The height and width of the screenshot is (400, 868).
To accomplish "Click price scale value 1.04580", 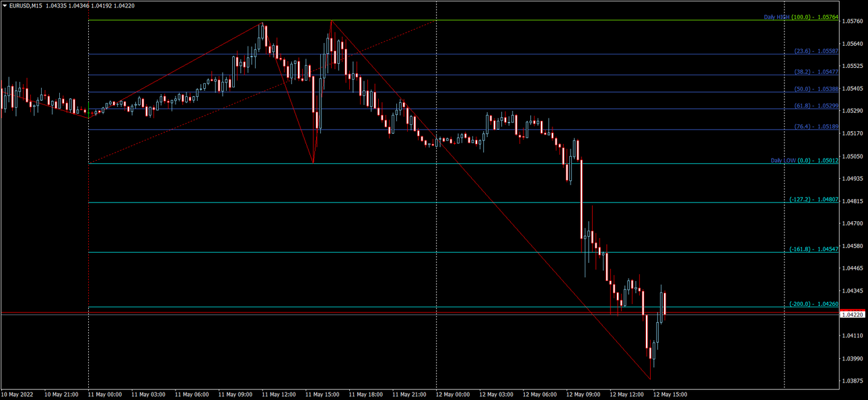I will 853,246.
